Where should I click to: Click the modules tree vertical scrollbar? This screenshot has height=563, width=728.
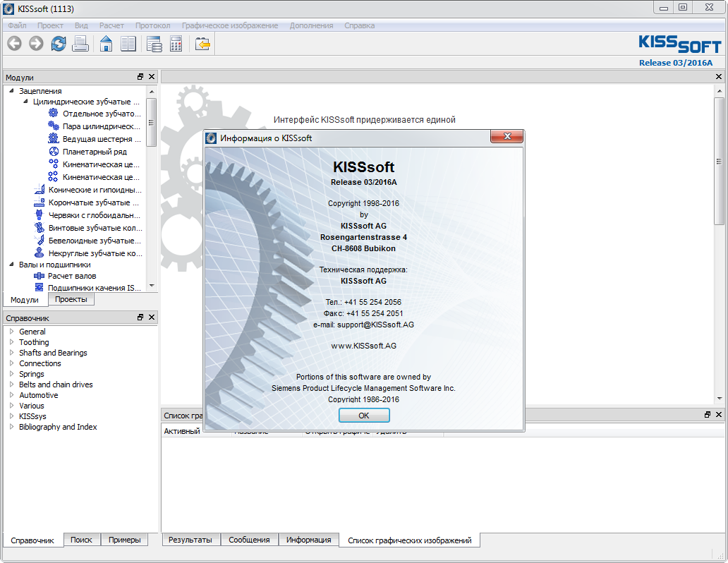click(x=152, y=122)
